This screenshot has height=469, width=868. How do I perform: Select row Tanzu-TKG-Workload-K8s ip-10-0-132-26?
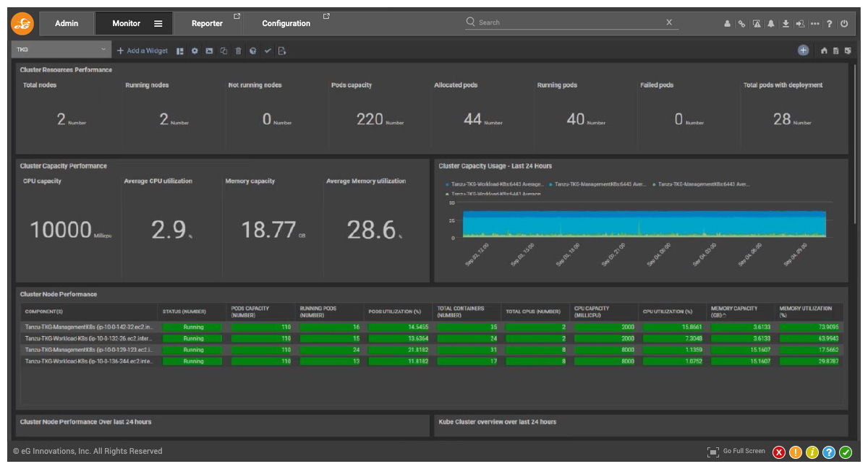click(x=432, y=338)
